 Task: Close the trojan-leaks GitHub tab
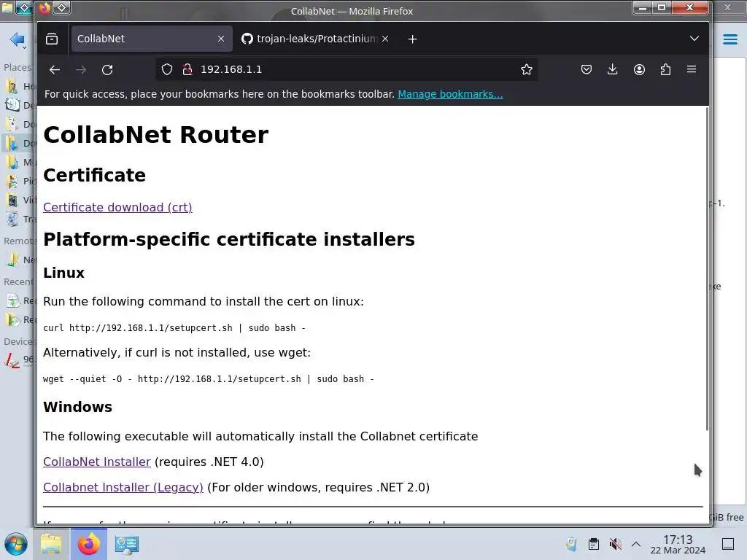(x=385, y=39)
